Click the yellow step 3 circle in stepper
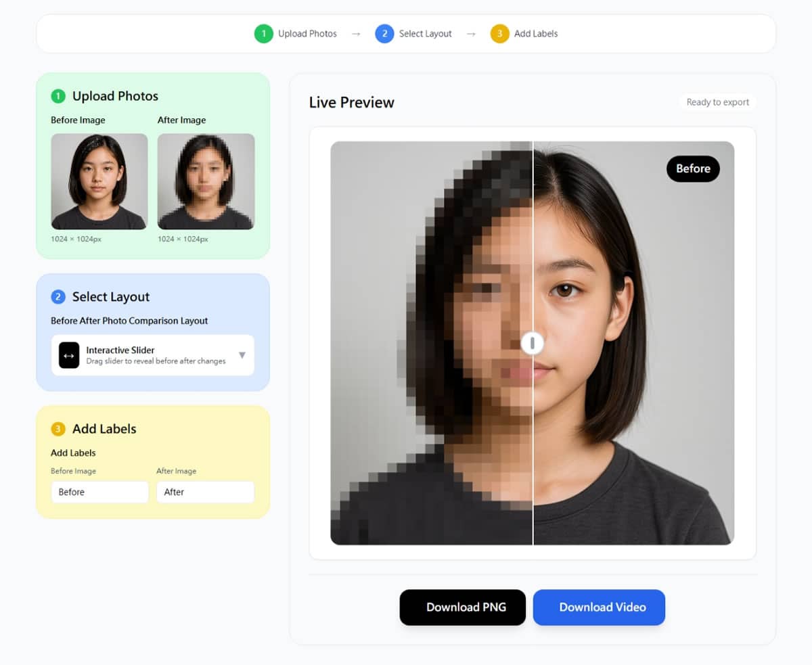812x665 pixels. tap(499, 34)
